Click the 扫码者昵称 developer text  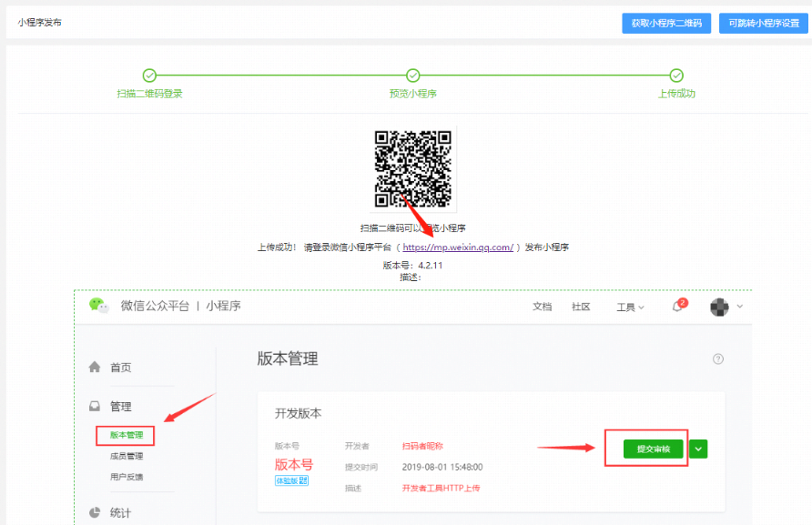[422, 446]
